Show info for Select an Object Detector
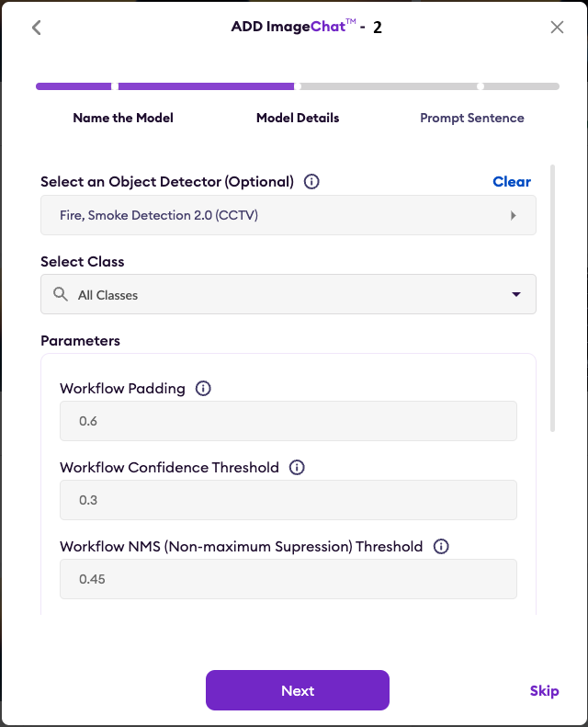 point(311,182)
